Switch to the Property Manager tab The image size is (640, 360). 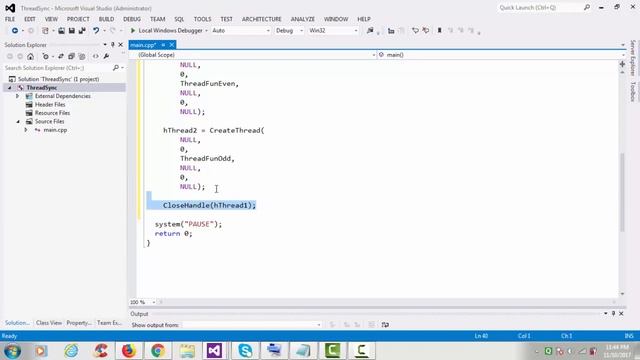click(x=79, y=323)
